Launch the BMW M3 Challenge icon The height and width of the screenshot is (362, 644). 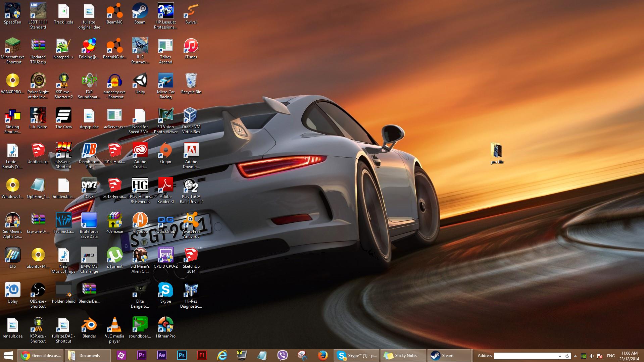[89, 261]
